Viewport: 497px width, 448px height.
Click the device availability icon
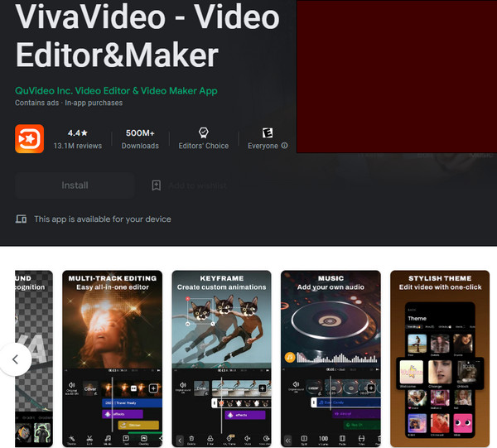pos(22,219)
